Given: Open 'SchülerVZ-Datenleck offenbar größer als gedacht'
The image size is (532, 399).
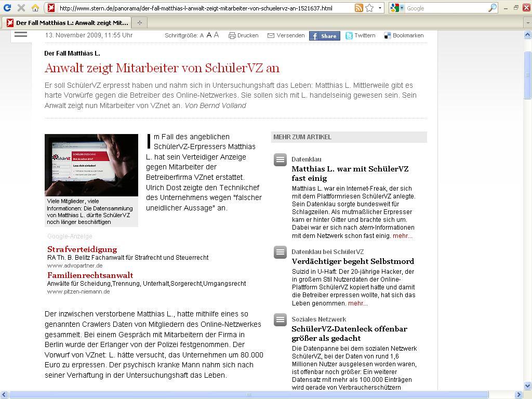Looking at the screenshot, I should click(x=350, y=334).
